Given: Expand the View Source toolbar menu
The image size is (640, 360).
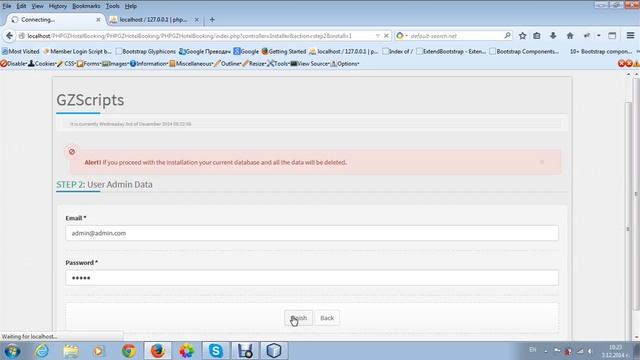Looking at the screenshot, I should [310, 64].
